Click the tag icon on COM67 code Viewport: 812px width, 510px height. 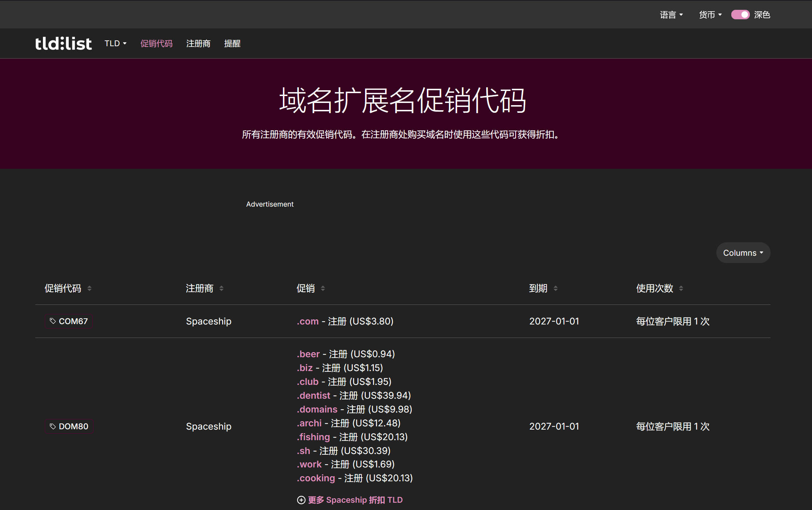coord(53,321)
